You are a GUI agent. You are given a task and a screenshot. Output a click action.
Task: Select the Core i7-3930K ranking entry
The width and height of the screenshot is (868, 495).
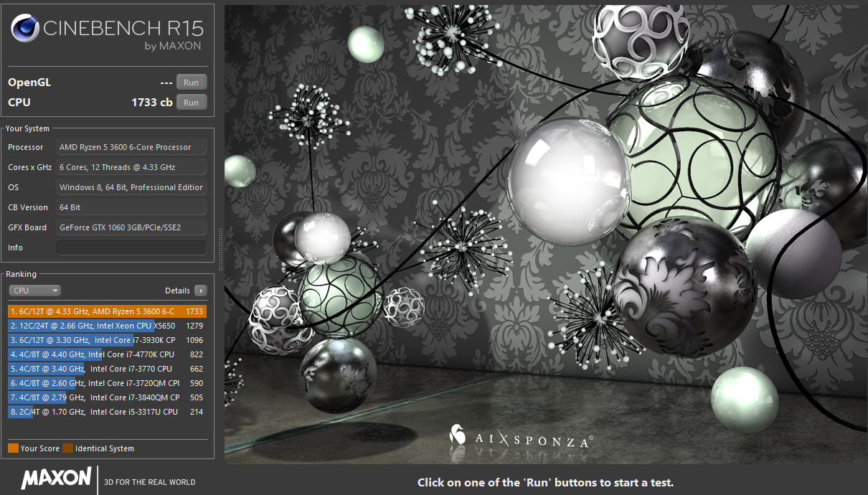108,340
